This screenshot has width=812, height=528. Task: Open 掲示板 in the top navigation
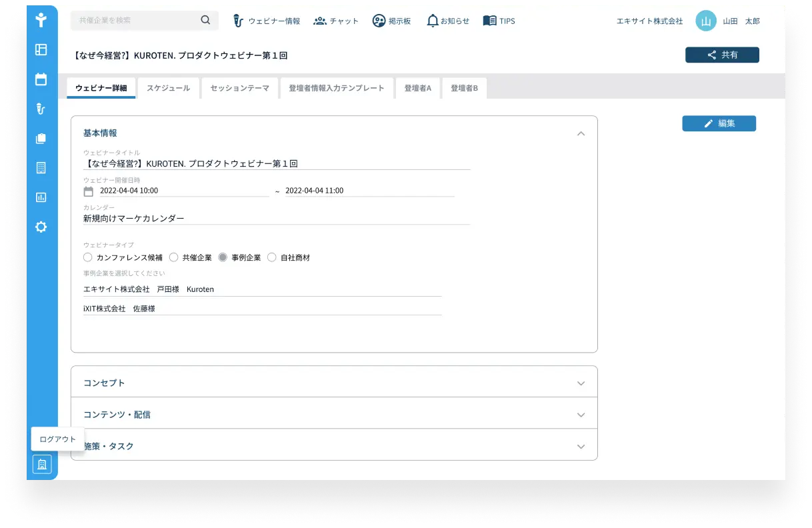point(391,21)
